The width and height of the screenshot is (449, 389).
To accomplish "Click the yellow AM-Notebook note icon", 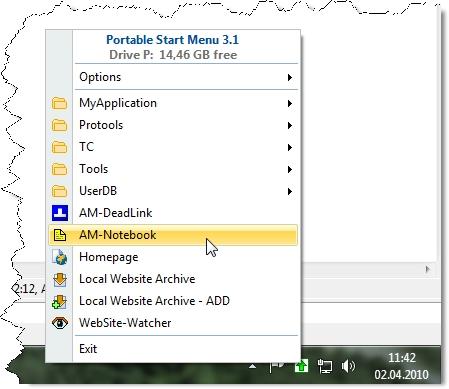I will tap(60, 235).
